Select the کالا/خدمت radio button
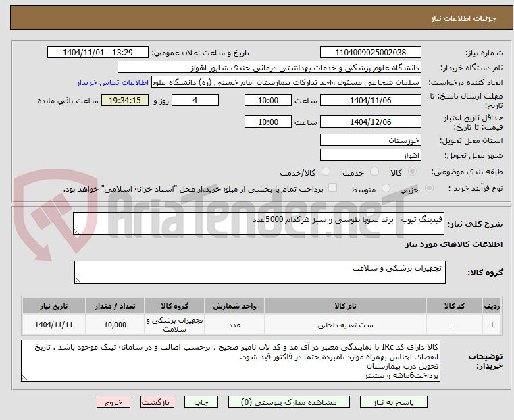This screenshot has height=420, width=514. pyautogui.click(x=326, y=172)
